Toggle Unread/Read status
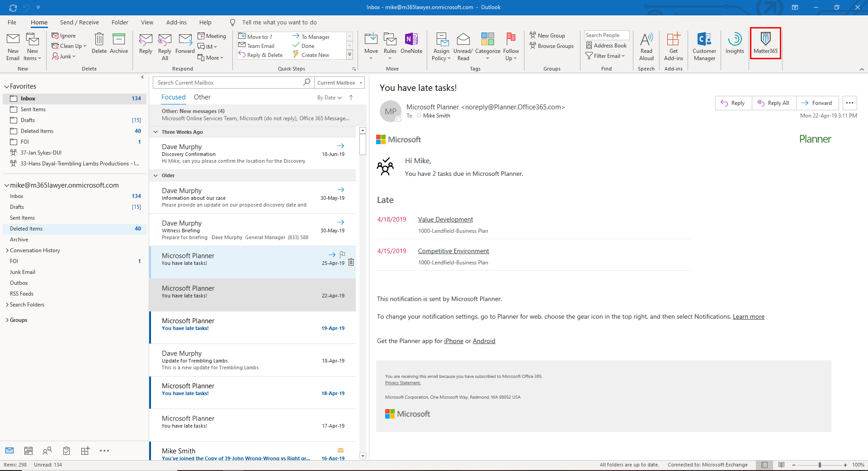The image size is (868, 471). coord(463,46)
